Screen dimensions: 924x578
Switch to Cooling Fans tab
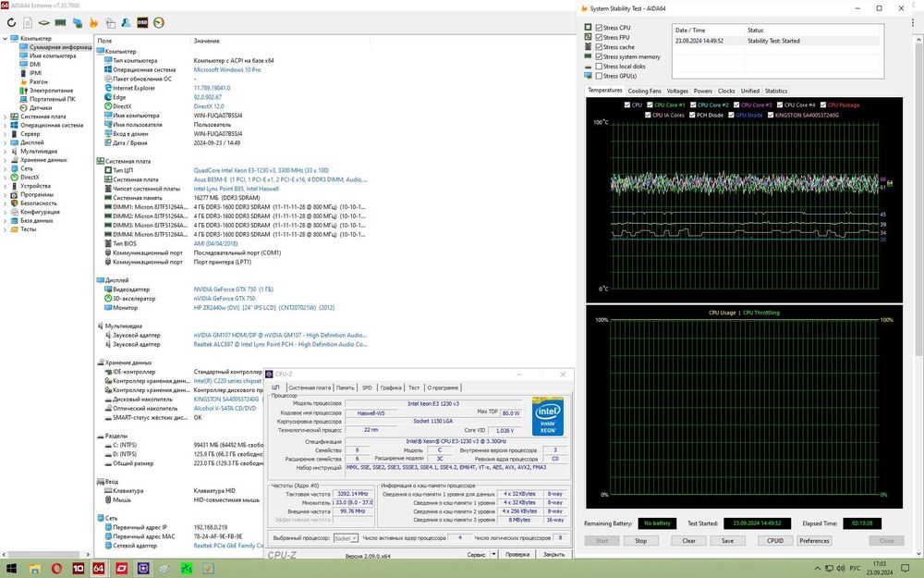coord(644,92)
